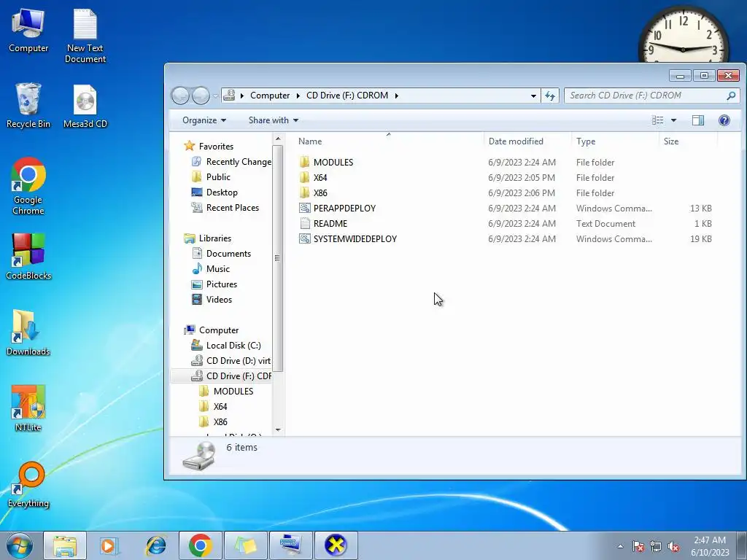Image resolution: width=747 pixels, height=560 pixels.
Task: Click the network tray icon
Action: [x=656, y=546]
